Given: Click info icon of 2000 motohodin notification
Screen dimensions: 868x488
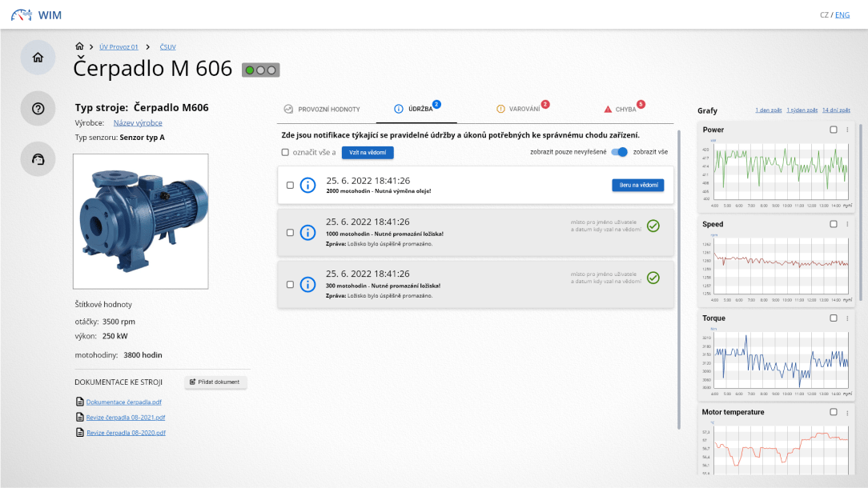Looking at the screenshot, I should pos(307,186).
